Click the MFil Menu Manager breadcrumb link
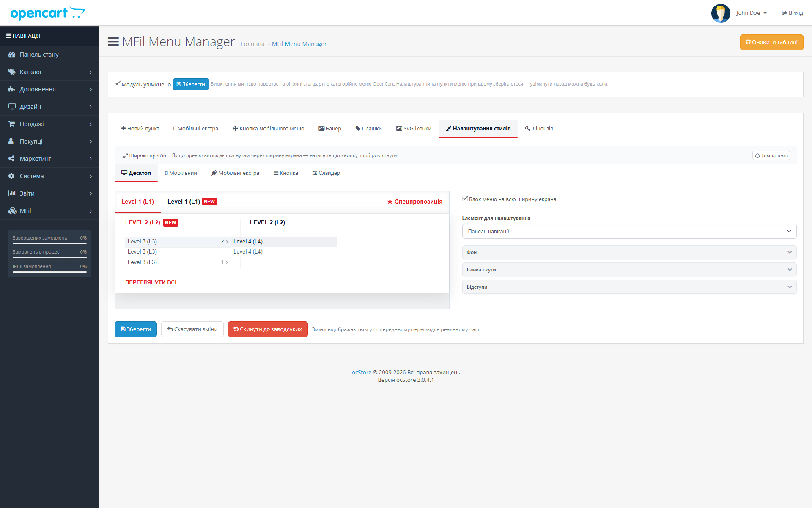This screenshot has width=812, height=508. click(299, 44)
